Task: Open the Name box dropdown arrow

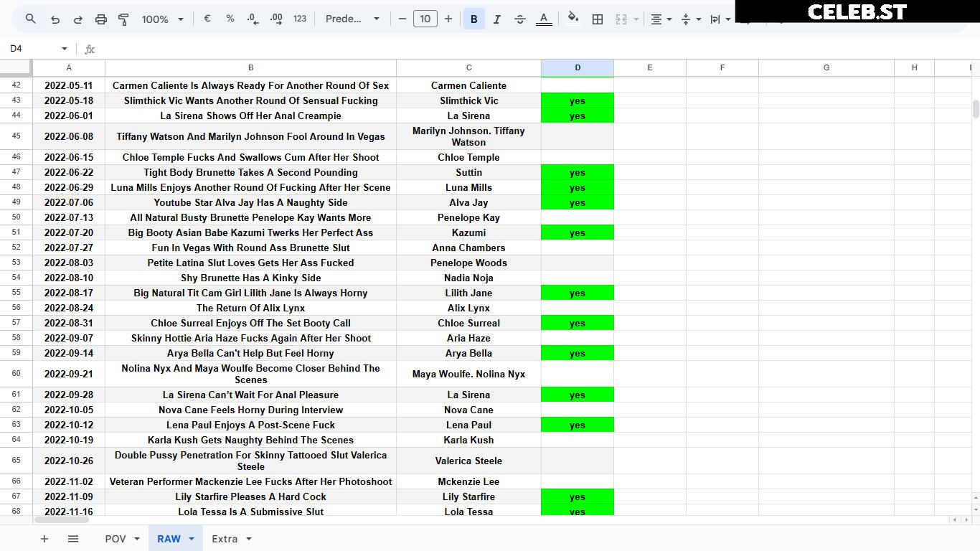Action: pos(65,49)
